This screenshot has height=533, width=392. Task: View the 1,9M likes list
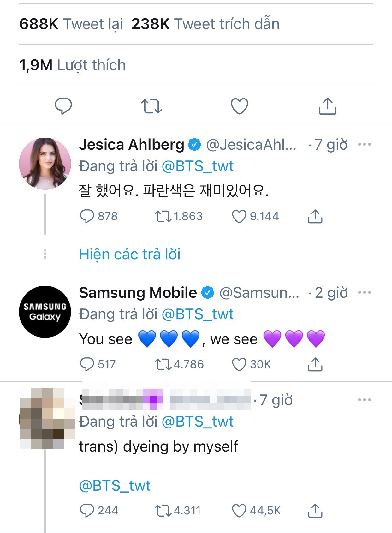72,65
